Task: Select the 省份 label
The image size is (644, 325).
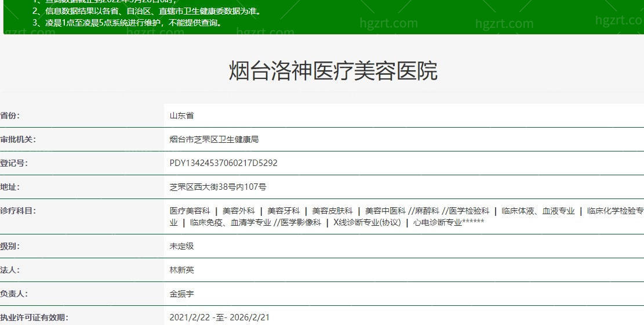Action: coord(10,115)
